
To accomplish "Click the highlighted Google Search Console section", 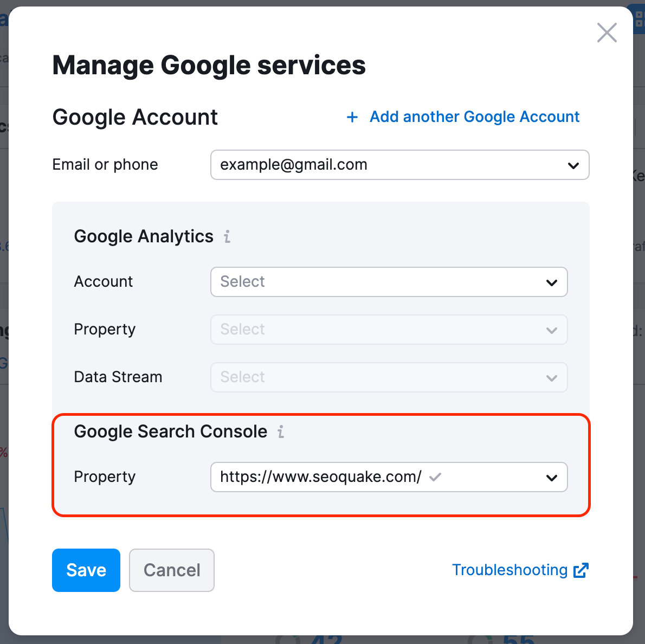I will tap(321, 465).
